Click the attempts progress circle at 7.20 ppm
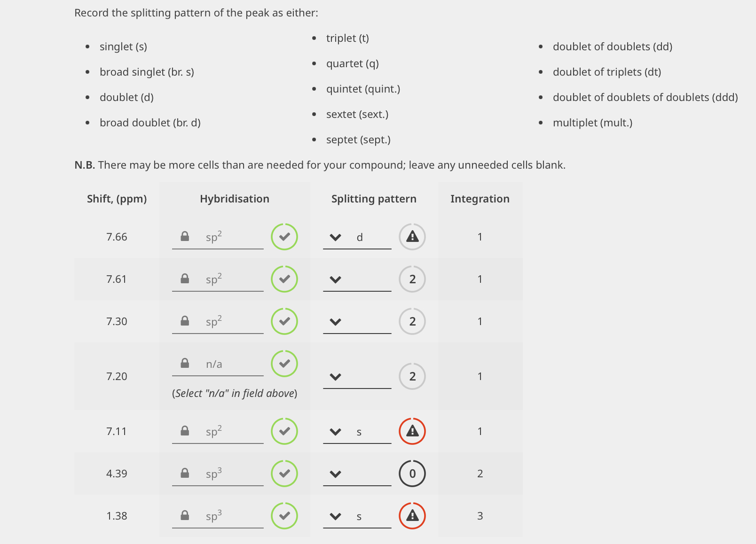Image resolution: width=756 pixels, height=544 pixels. coord(412,376)
